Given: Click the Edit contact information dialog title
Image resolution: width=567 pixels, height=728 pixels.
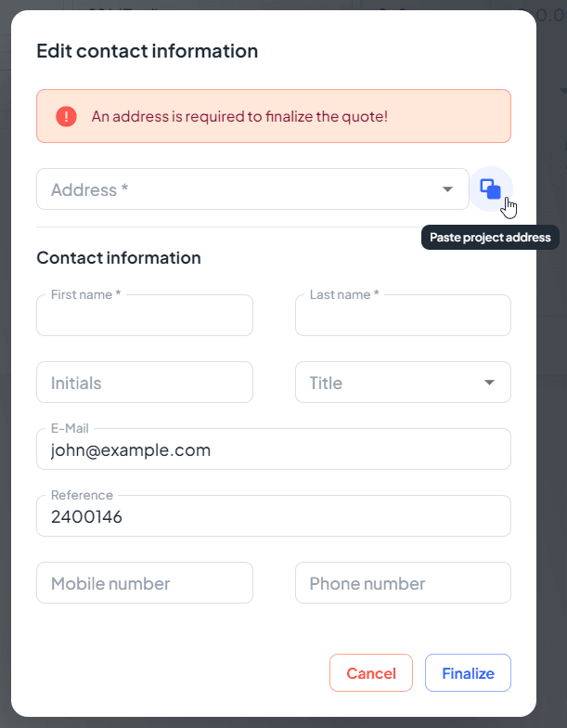Looking at the screenshot, I should click(x=147, y=51).
